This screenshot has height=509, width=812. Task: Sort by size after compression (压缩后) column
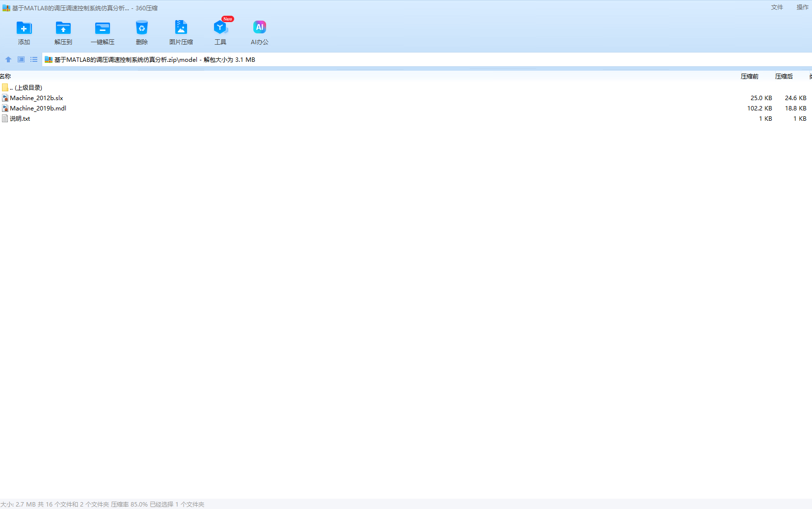pyautogui.click(x=784, y=77)
